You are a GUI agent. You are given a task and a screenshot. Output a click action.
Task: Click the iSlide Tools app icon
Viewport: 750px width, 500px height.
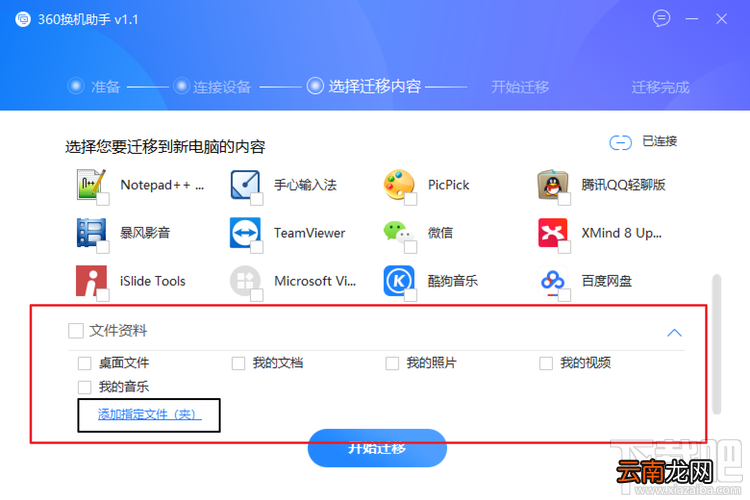point(91,281)
